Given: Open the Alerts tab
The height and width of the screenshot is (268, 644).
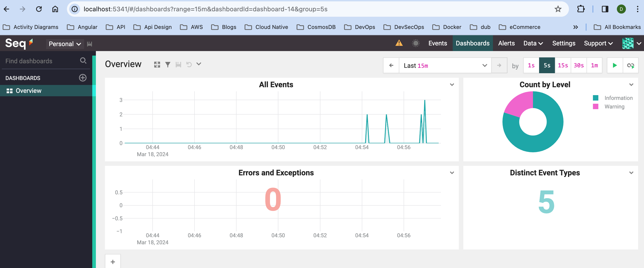Looking at the screenshot, I should pos(506,43).
